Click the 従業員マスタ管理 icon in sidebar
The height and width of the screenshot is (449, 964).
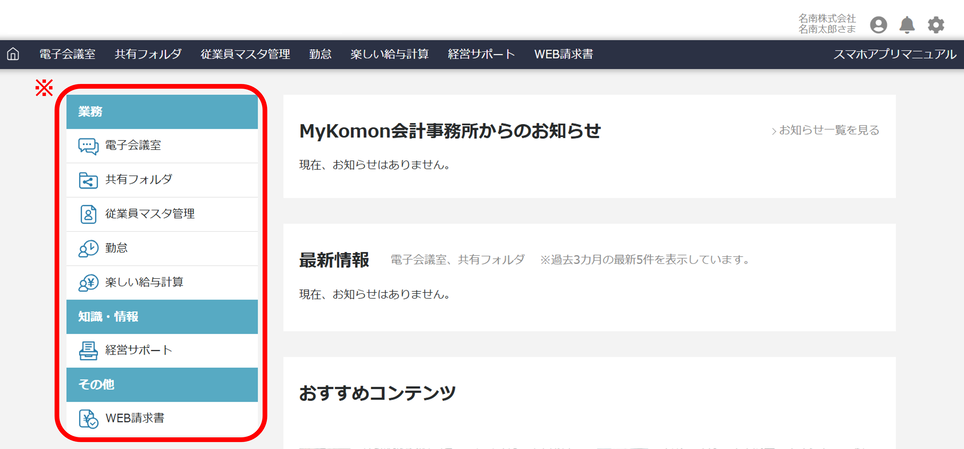tap(88, 214)
